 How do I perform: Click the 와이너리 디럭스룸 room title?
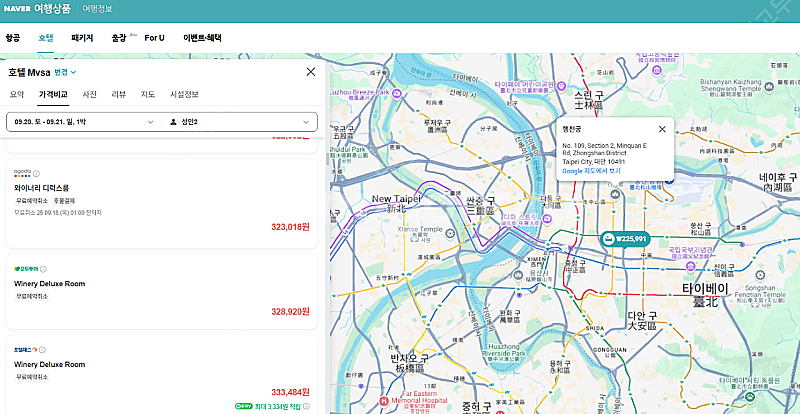41,188
